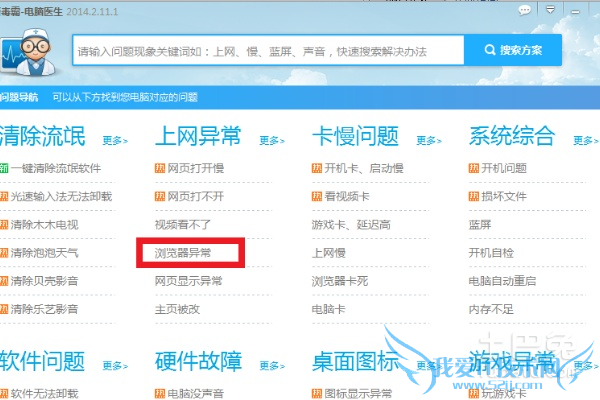Click hot badge icon beside 图标显示异常
The image size is (600, 400).
(x=317, y=393)
